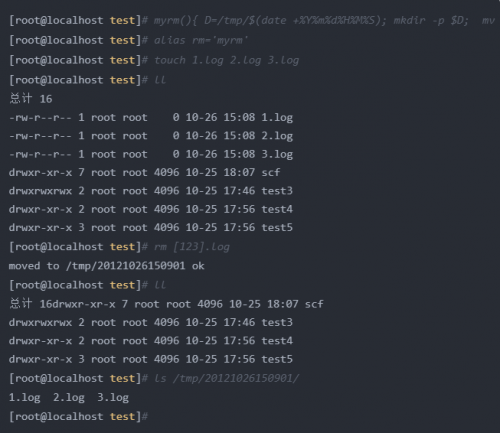The width and height of the screenshot is (500, 433).
Task: Click test5 directory in the first listing
Action: click(277, 228)
